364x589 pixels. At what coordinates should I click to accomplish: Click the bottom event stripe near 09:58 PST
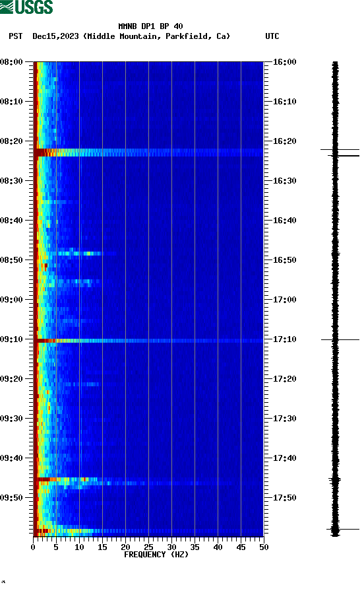[x=148, y=531]
